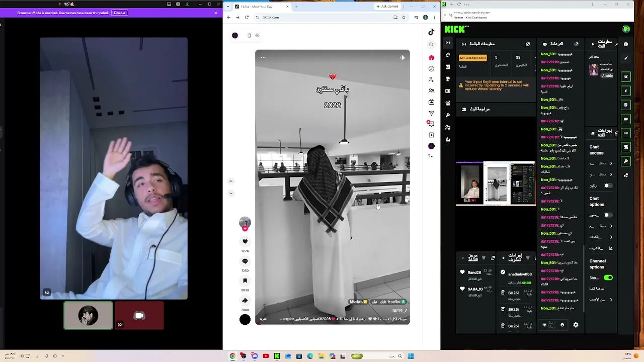The image size is (644, 362).
Task: Click trophy icon in Kick left navigation
Action: pyautogui.click(x=448, y=79)
